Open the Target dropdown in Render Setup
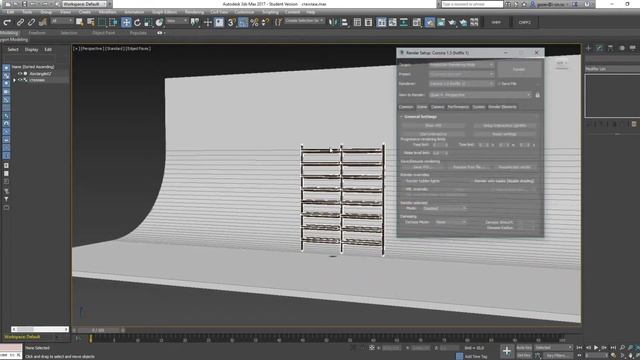This screenshot has width=640, height=360. pos(461,65)
